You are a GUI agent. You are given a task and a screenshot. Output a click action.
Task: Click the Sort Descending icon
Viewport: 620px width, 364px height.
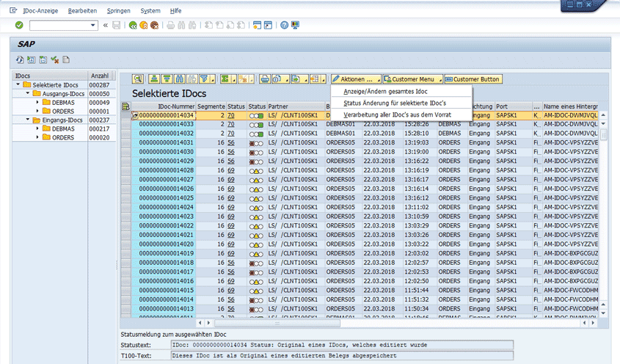click(x=167, y=79)
